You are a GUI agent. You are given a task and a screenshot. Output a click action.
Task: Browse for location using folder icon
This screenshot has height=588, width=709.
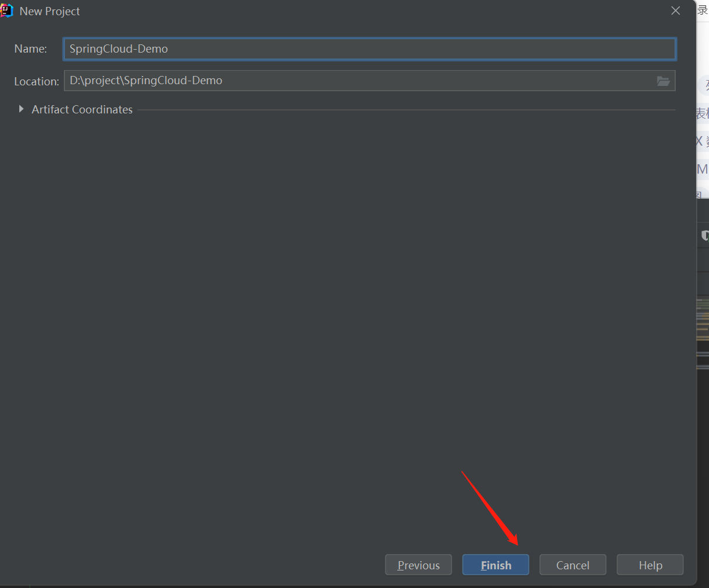(663, 81)
